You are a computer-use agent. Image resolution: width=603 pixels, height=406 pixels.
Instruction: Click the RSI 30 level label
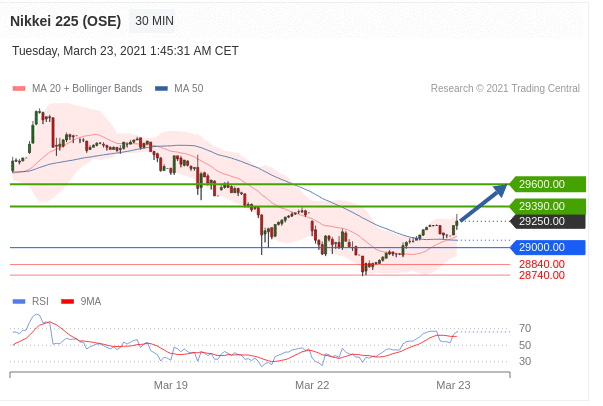coord(525,361)
